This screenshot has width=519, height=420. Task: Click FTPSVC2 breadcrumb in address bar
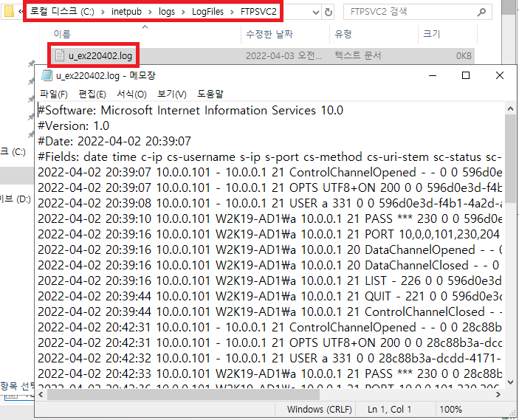coord(258,12)
